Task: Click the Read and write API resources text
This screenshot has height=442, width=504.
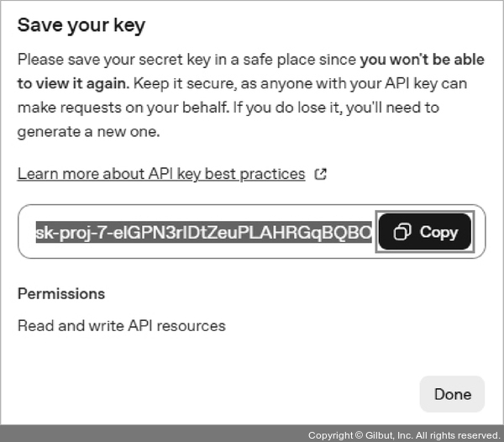Action: [121, 325]
